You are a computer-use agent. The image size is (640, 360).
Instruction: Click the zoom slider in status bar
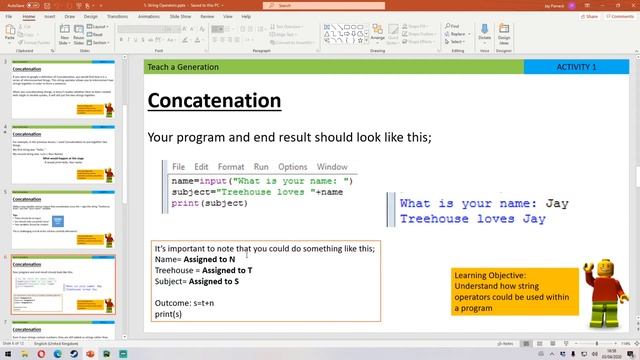pos(596,344)
